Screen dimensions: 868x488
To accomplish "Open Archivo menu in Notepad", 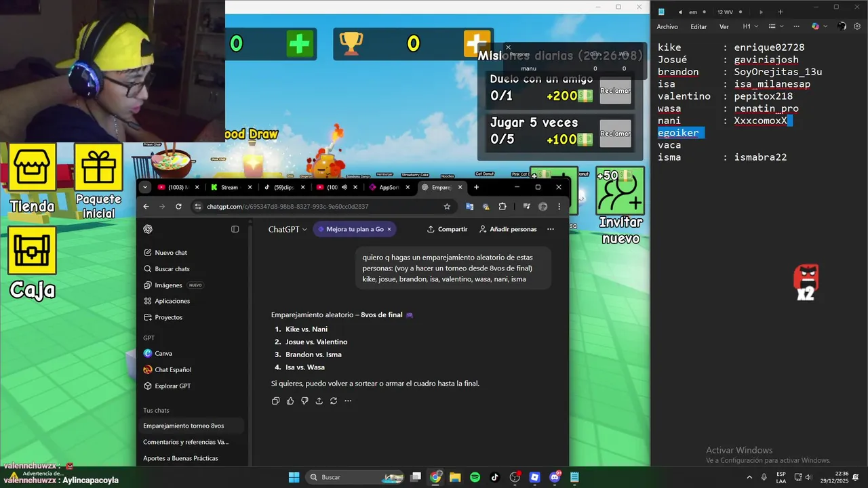I will pos(667,26).
